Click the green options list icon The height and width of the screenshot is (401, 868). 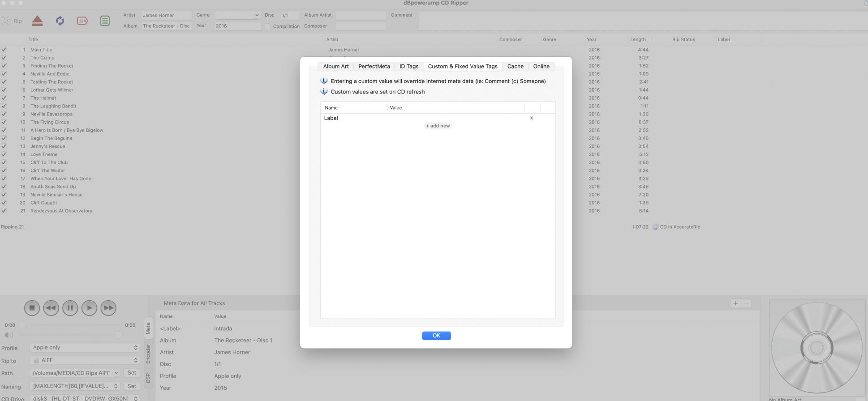pos(105,21)
